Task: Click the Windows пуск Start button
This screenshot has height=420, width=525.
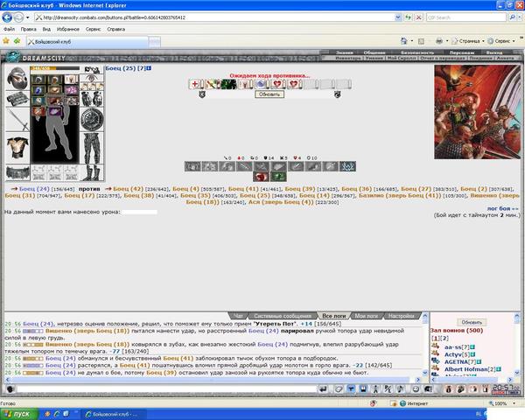Action: tap(18, 414)
